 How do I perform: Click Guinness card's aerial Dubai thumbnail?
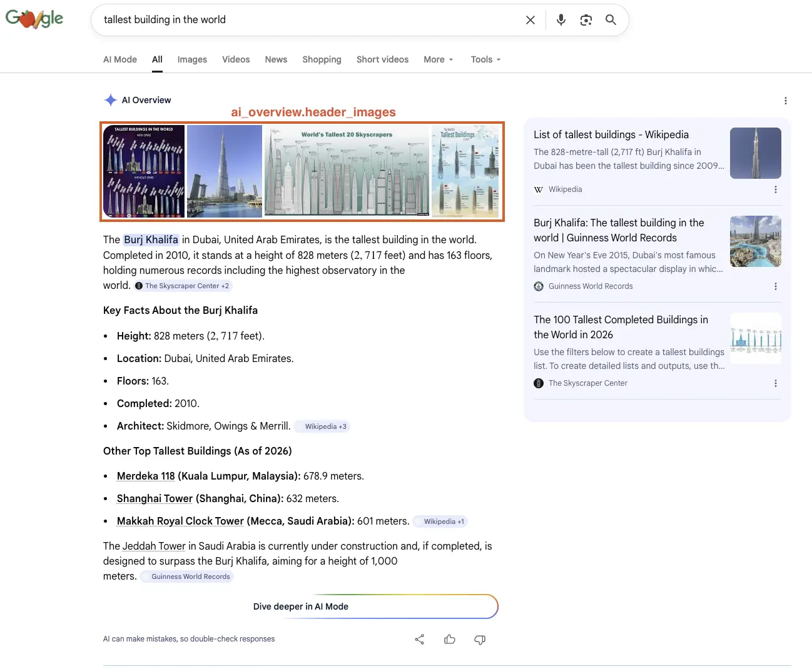756,241
